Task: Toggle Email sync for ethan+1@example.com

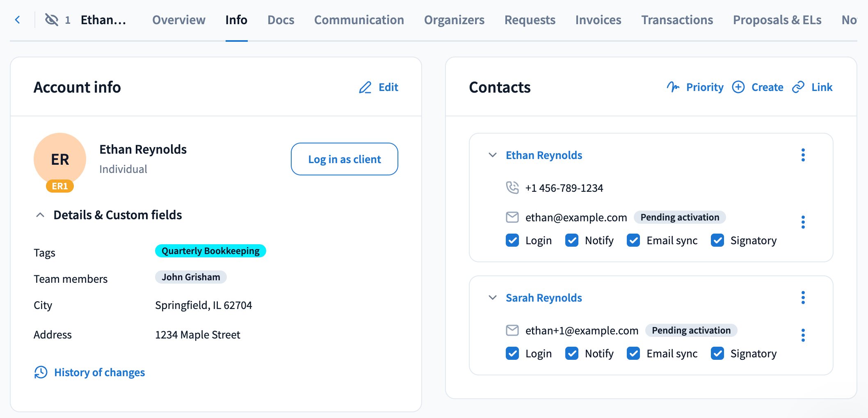Action: (x=633, y=353)
